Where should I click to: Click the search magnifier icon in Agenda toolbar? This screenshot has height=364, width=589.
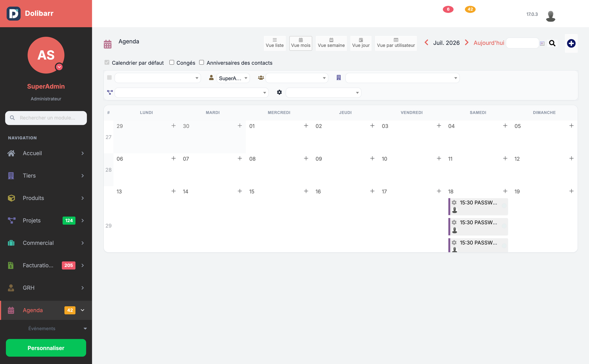pos(552,43)
